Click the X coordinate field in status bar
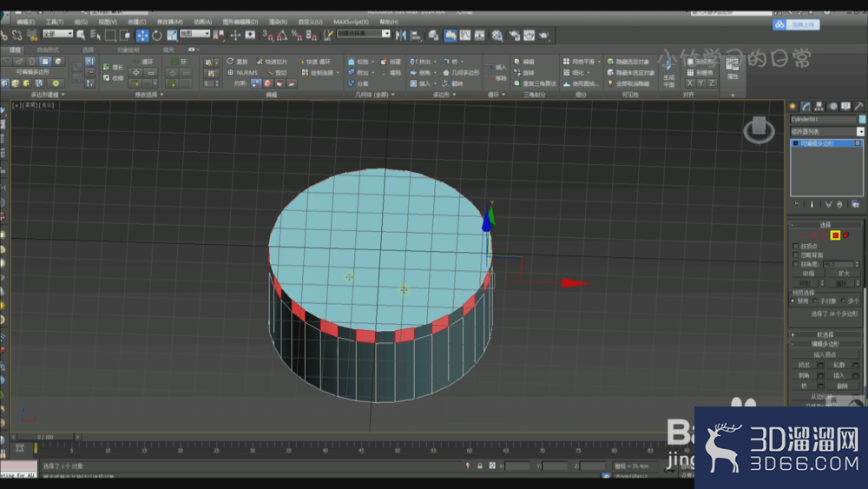The image size is (868, 489). (x=517, y=466)
